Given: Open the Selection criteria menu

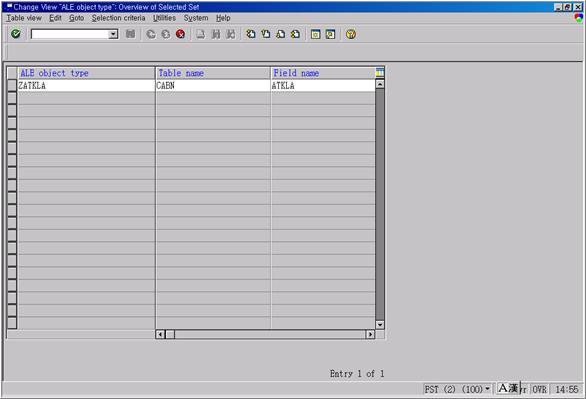Looking at the screenshot, I should coord(118,18).
